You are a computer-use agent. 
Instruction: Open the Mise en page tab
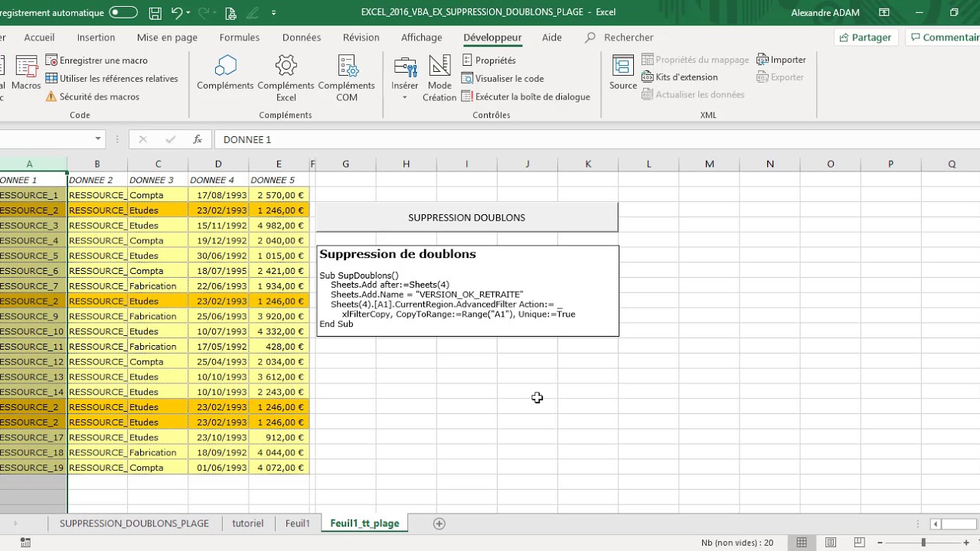pyautogui.click(x=167, y=37)
